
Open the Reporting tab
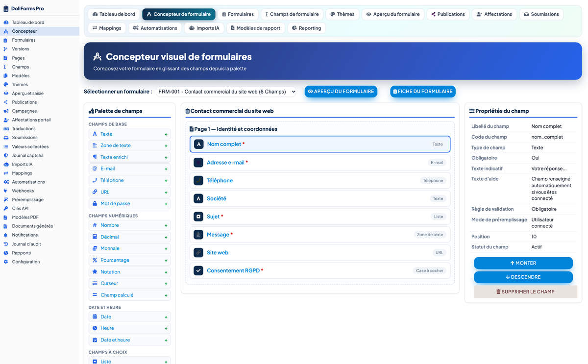(x=306, y=28)
